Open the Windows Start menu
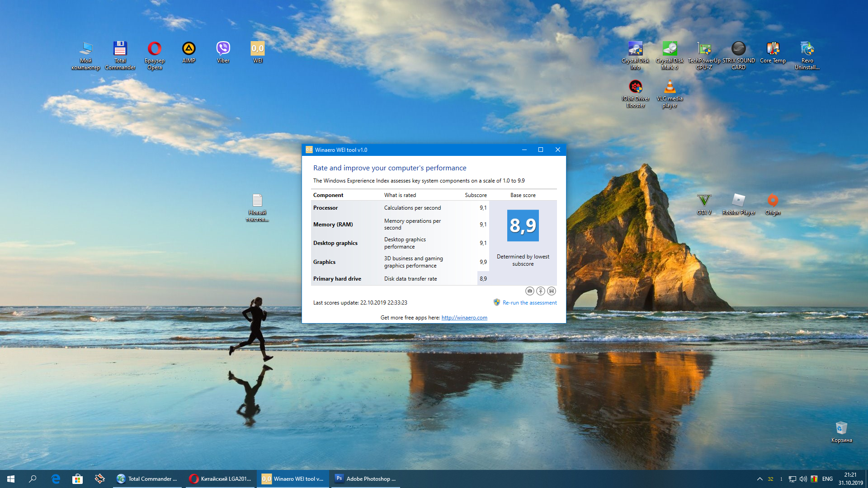The width and height of the screenshot is (868, 488). (11, 479)
